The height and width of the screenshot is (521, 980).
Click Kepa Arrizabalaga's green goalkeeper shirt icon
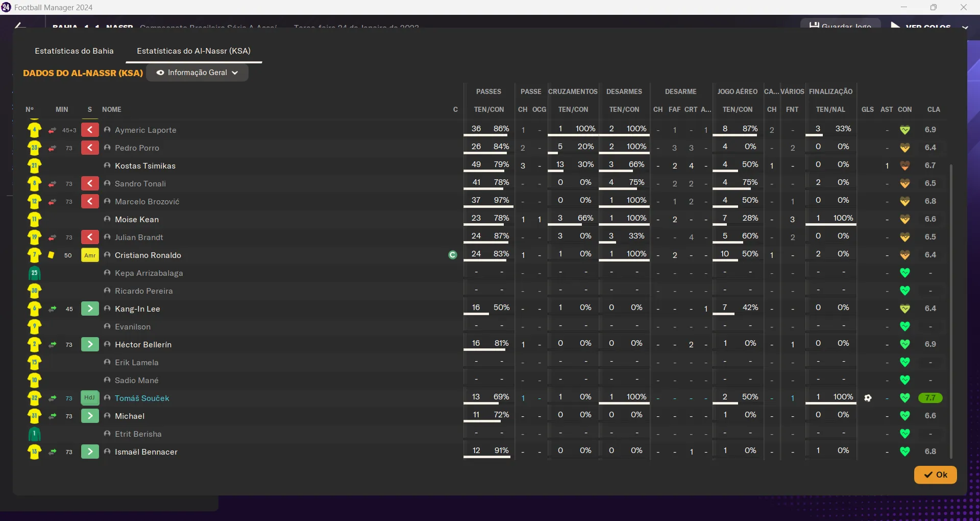[x=34, y=273]
